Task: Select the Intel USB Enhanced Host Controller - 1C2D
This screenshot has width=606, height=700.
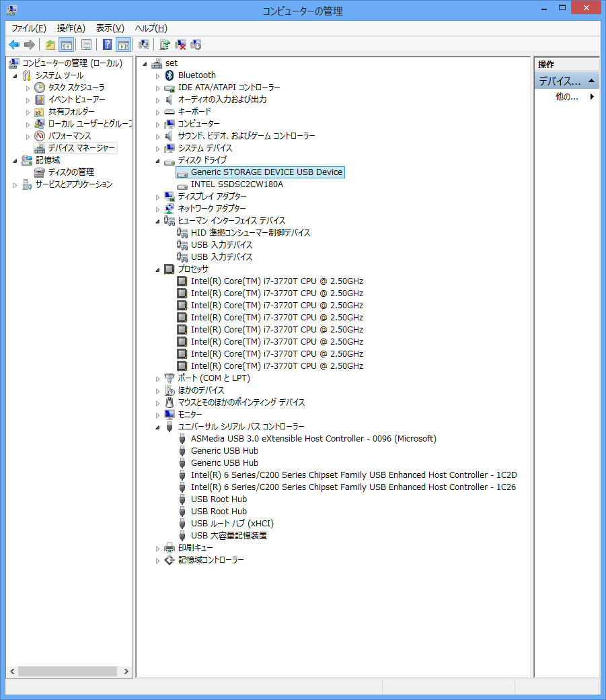Action: (354, 475)
